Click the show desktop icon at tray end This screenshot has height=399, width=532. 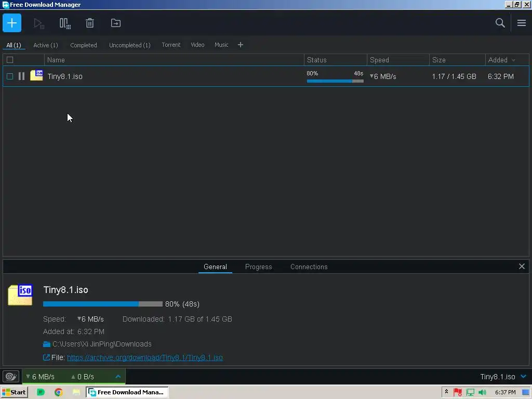tap(526, 393)
